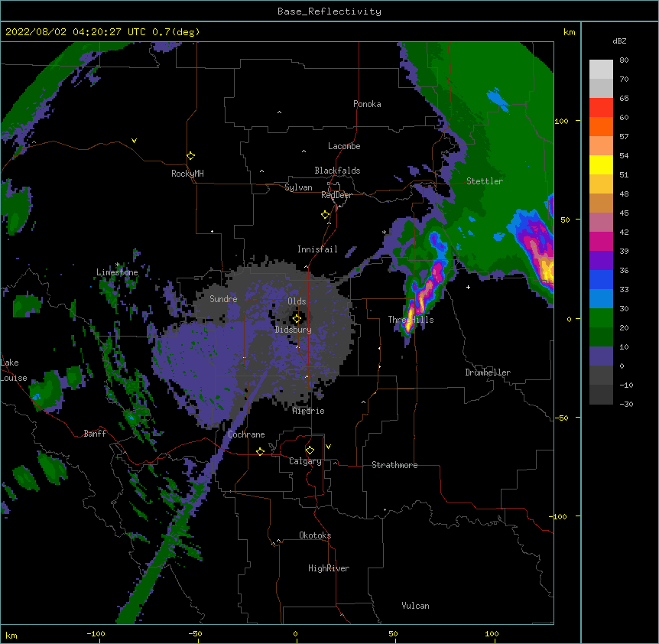
Task: Click the -100 tick on bottom axis
Action: (x=96, y=633)
